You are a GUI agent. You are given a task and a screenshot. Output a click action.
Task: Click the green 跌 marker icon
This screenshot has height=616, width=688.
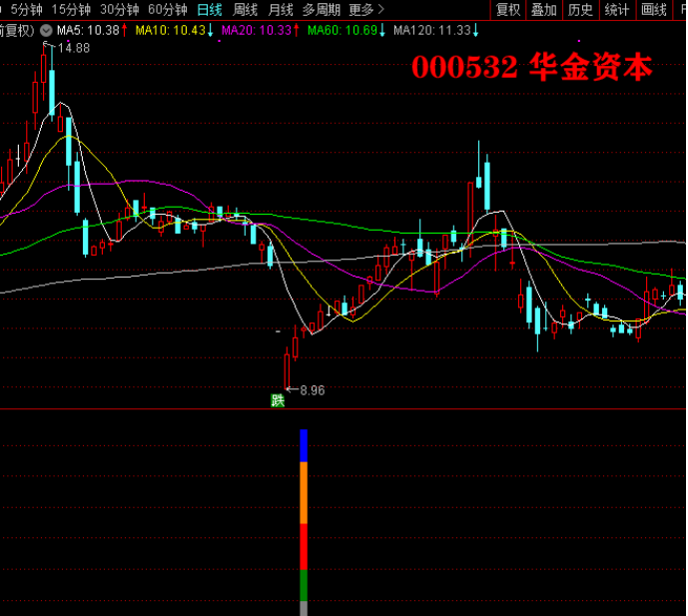click(x=278, y=400)
